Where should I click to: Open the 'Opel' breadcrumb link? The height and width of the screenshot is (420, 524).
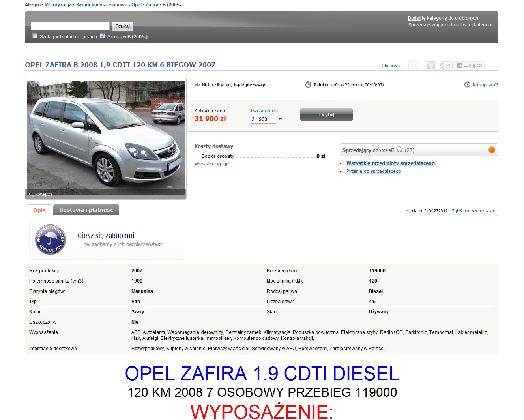coord(137,5)
